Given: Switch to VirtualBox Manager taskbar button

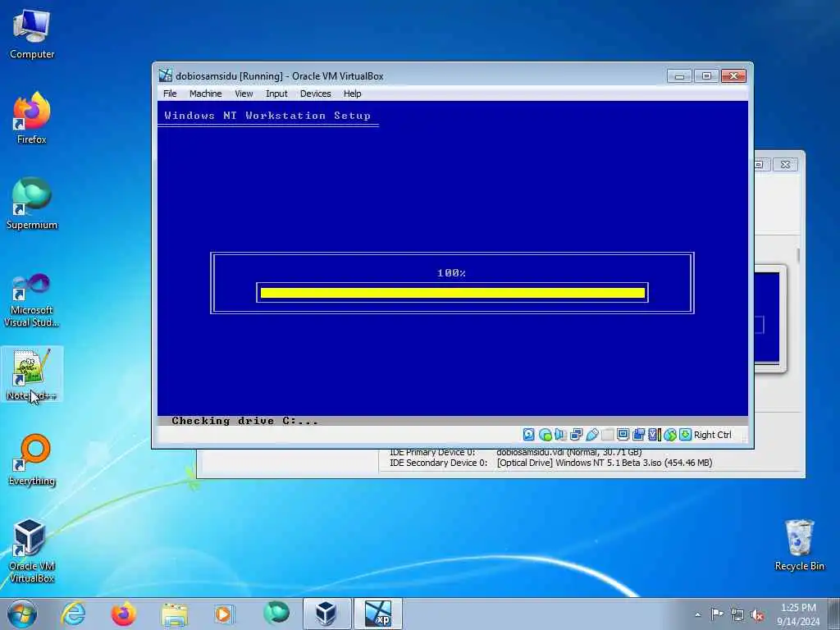Looking at the screenshot, I should point(326,614).
